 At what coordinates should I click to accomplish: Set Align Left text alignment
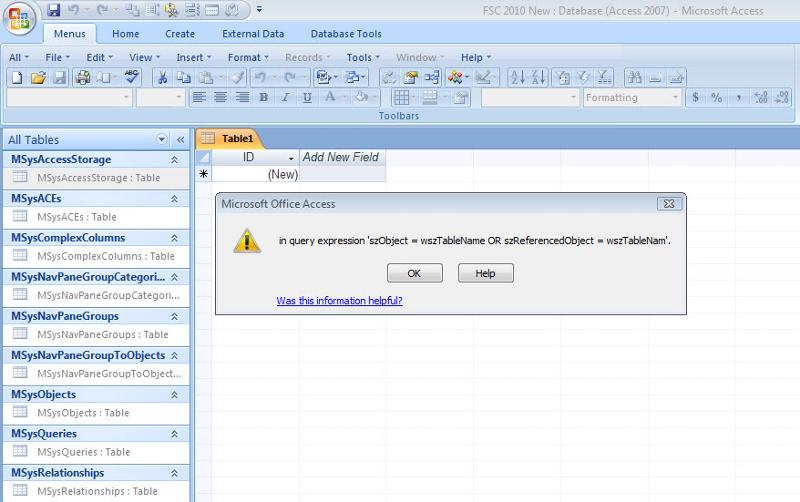[x=199, y=97]
